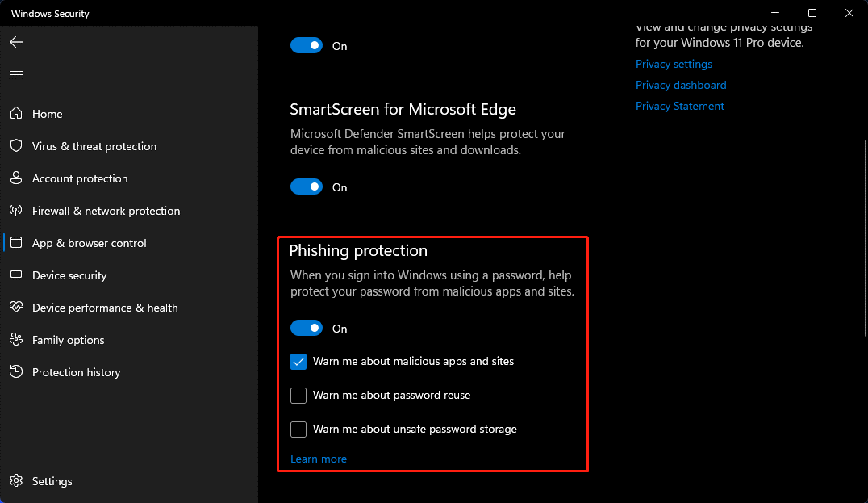Check warn me about unsafe password storage
Screen dimensions: 868x503
298,429
